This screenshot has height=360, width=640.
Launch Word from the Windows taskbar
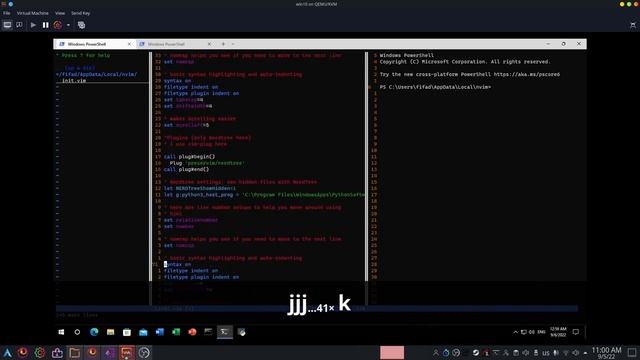click(159, 332)
